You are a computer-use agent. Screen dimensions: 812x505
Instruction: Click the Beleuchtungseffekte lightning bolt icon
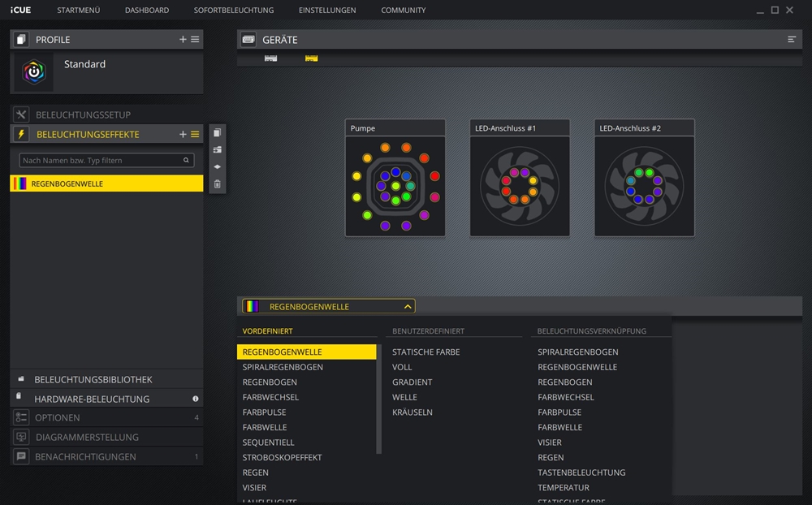click(x=21, y=134)
